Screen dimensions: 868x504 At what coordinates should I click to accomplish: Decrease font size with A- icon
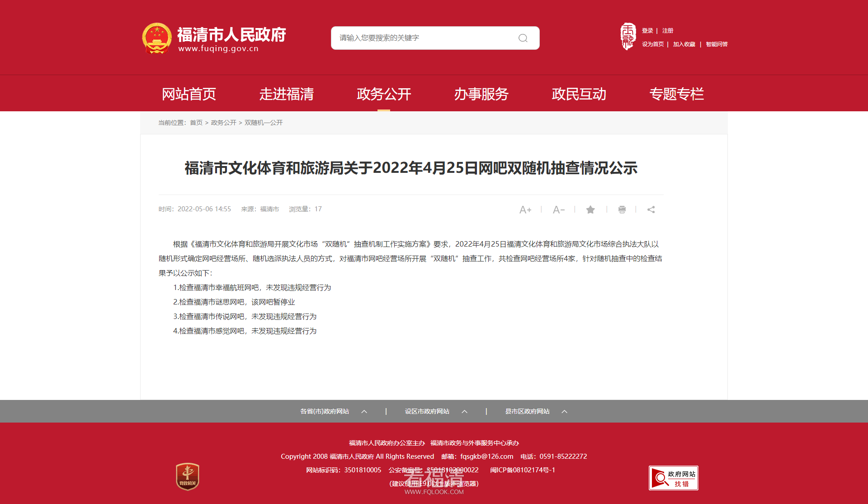click(558, 210)
